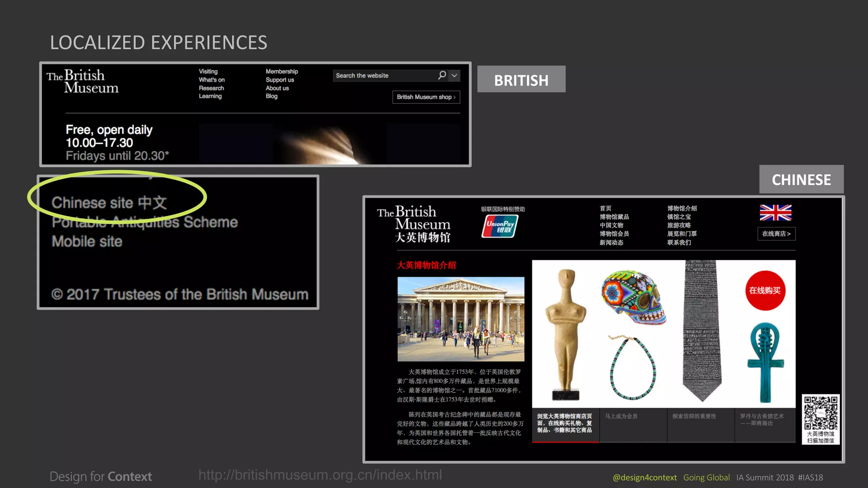This screenshot has width=868, height=488.
Task: Select the 镇馆之宝 menu item
Action: pyautogui.click(x=679, y=217)
